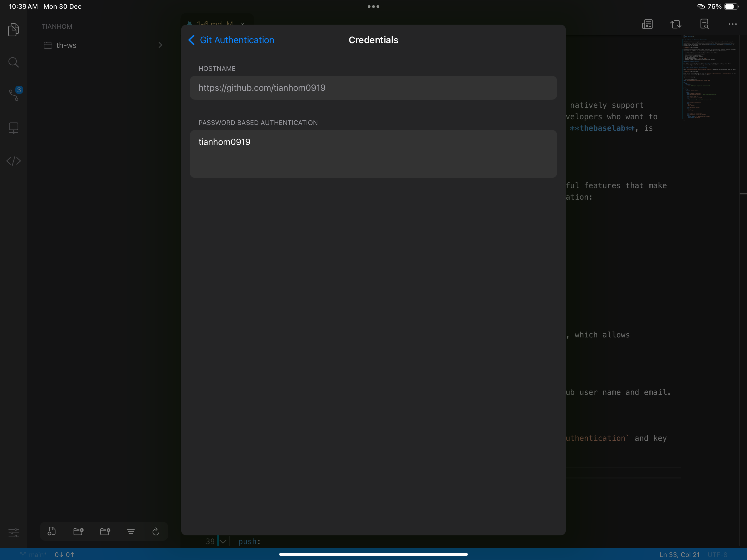Click the TIANHOM explorer header
747x560 pixels.
point(57,26)
